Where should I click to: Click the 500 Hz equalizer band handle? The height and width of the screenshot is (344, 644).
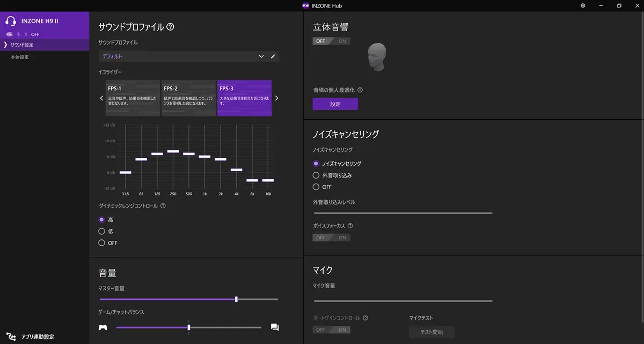pyautogui.click(x=189, y=154)
